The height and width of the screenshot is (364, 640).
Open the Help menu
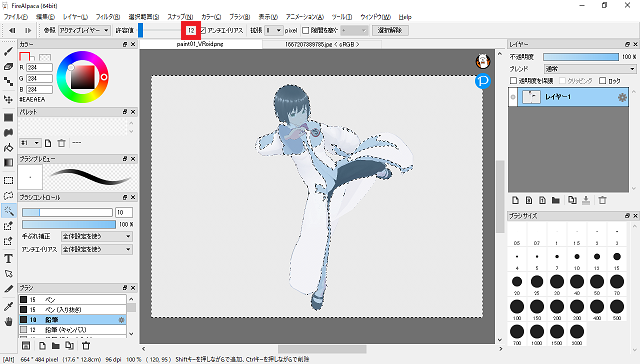coord(405,17)
